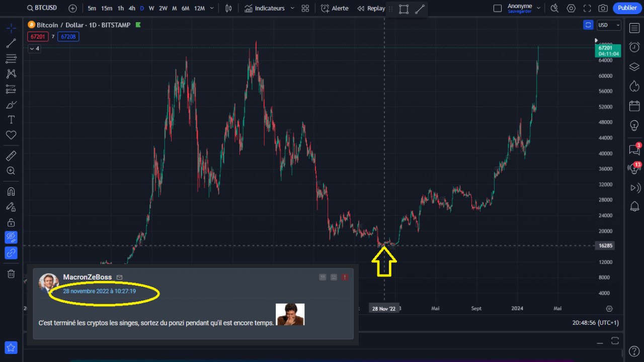Open chart settings hexagon icon
Screen dimensions: 644x362
[x=571, y=8]
